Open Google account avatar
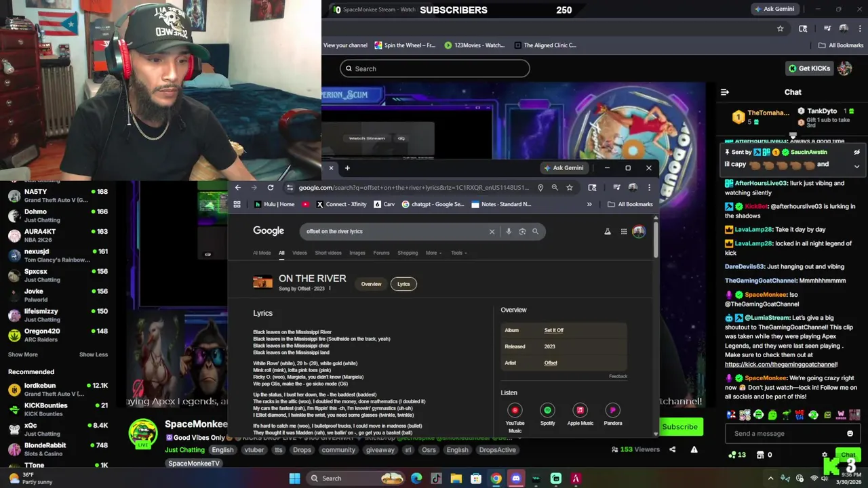 click(x=639, y=232)
